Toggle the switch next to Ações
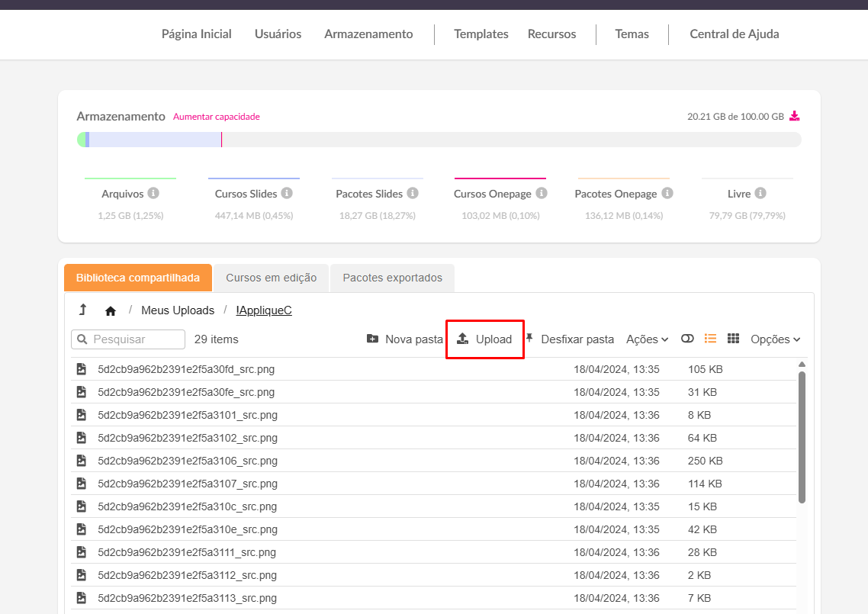This screenshot has height=614, width=868. pos(687,339)
